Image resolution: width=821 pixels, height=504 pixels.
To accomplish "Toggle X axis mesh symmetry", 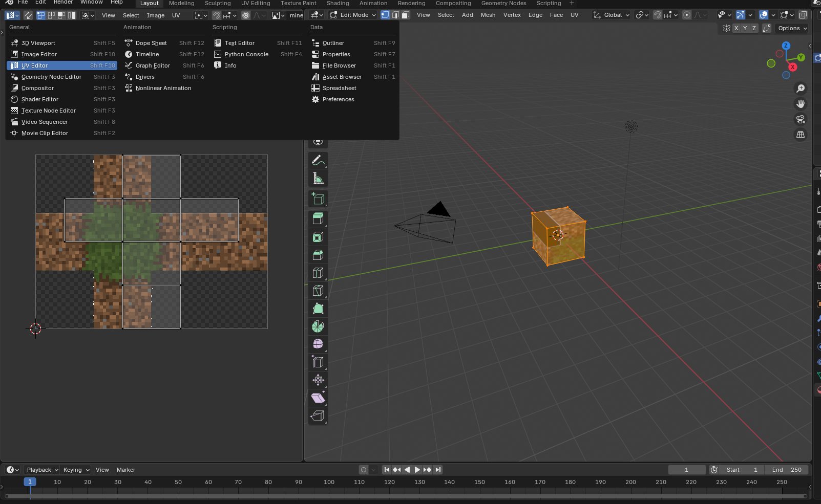I will 736,28.
